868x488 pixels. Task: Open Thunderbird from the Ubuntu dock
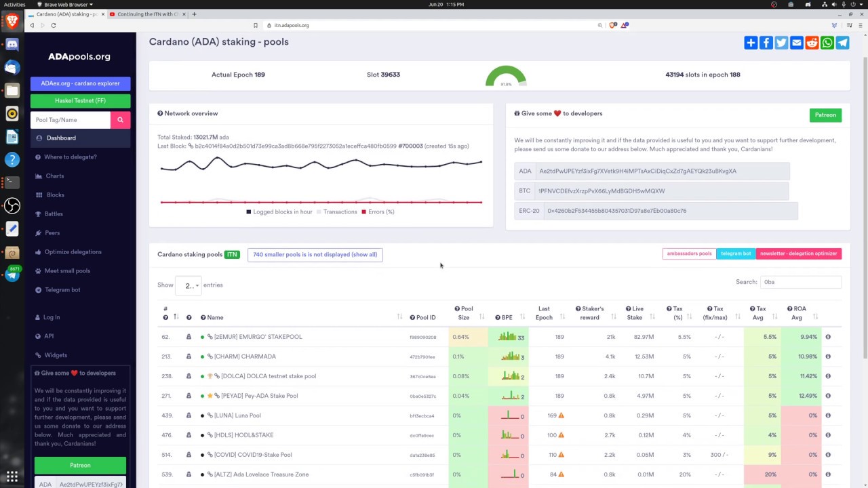12,67
